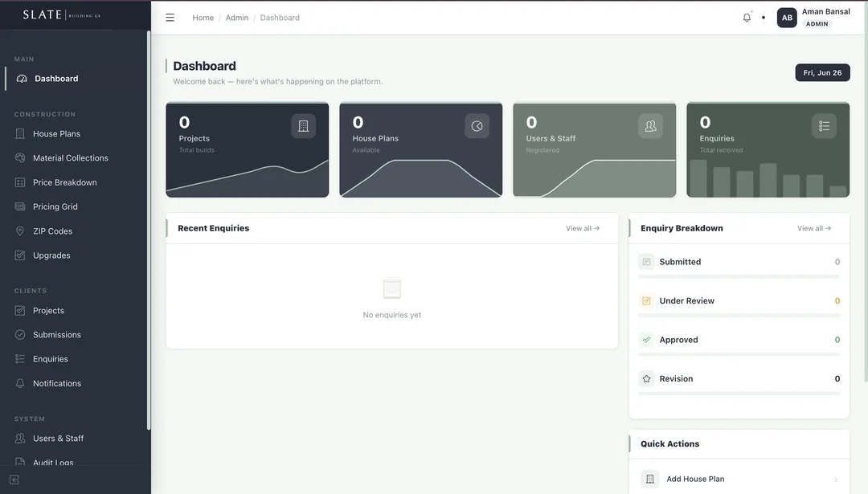Image resolution: width=868 pixels, height=494 pixels.
Task: Click the list icon on the Enquiries card
Action: 825,126
